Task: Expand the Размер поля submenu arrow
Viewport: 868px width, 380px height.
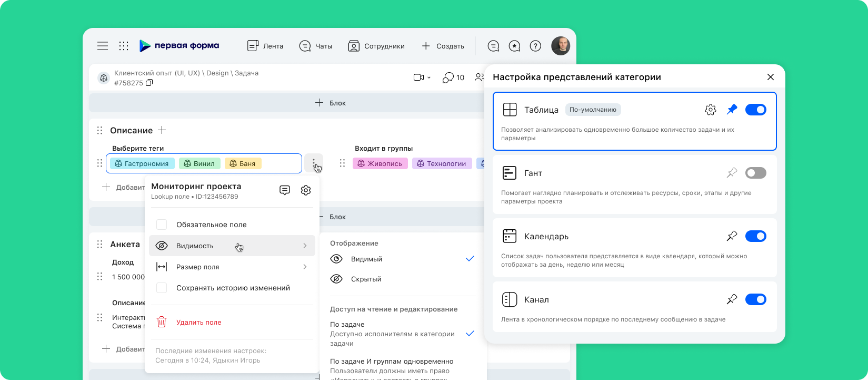Action: [305, 267]
